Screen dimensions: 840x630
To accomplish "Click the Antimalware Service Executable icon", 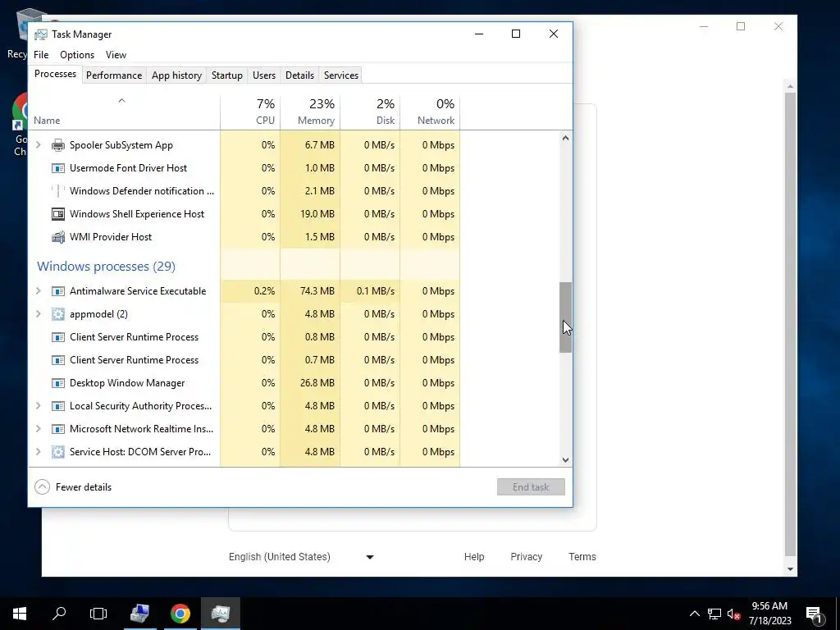I will pyautogui.click(x=58, y=291).
